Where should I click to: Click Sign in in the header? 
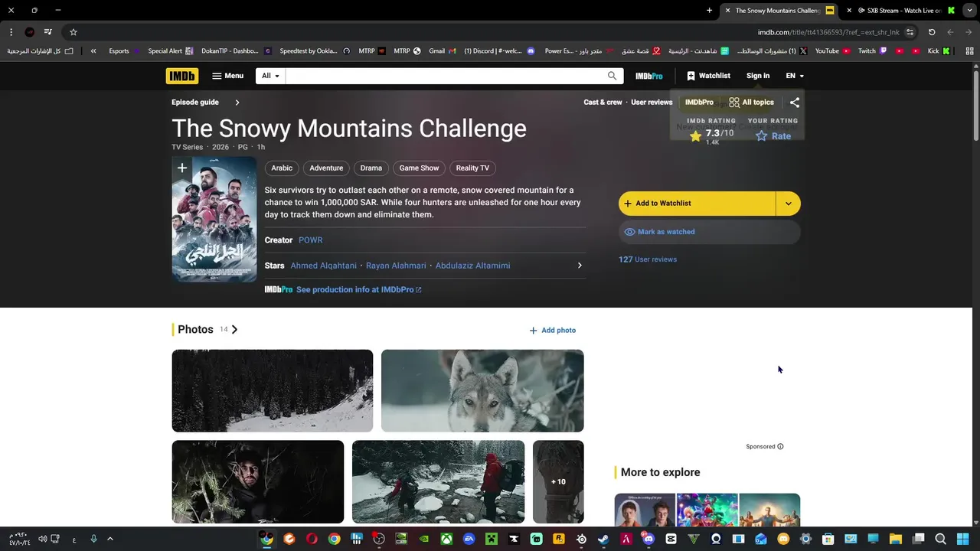click(758, 76)
